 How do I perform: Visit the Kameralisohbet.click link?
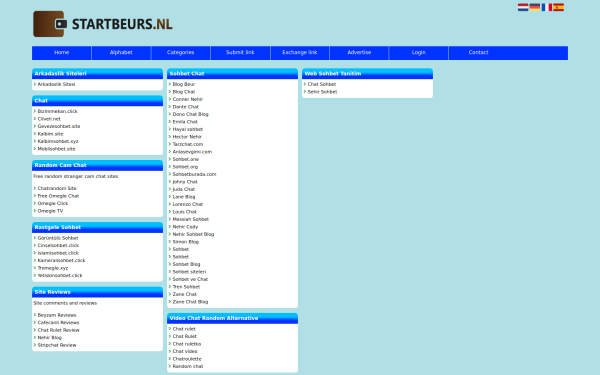click(x=61, y=261)
